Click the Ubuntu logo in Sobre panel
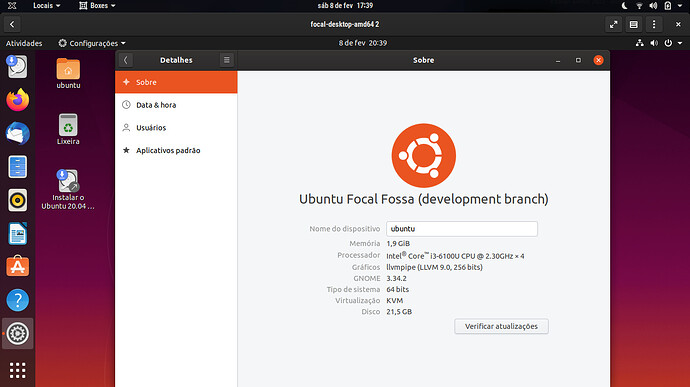 point(424,155)
